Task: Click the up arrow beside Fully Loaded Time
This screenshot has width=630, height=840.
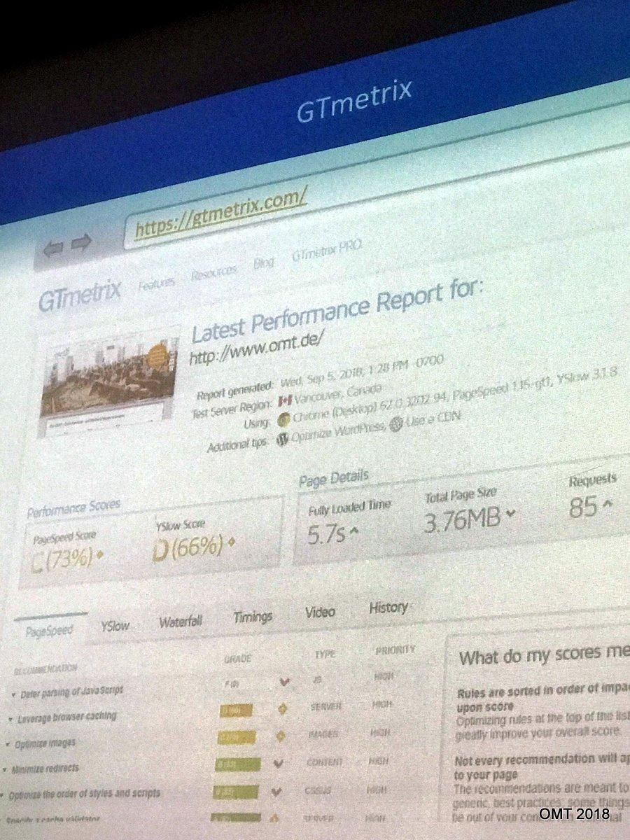Action: 353,531
